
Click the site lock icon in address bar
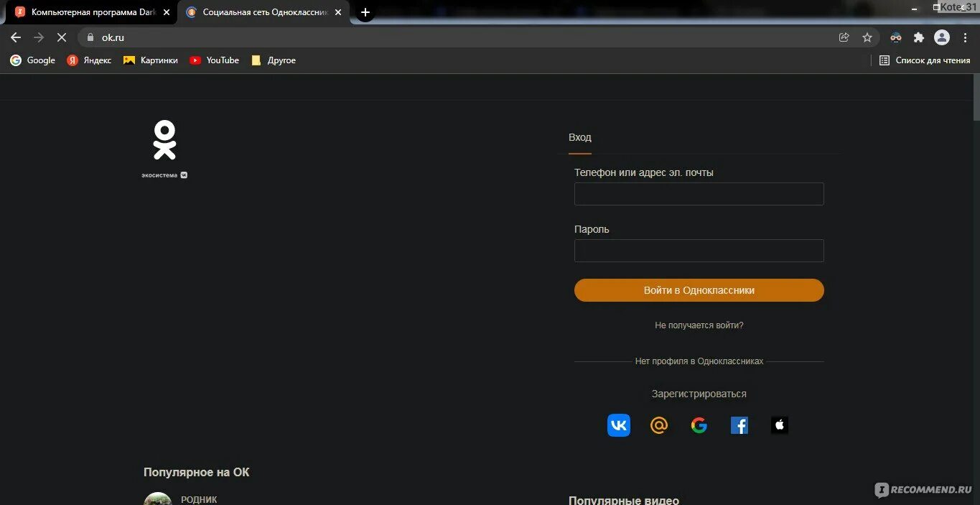pos(90,37)
